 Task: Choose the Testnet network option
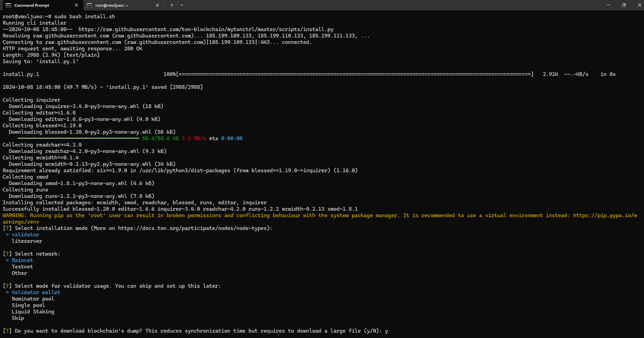23,267
